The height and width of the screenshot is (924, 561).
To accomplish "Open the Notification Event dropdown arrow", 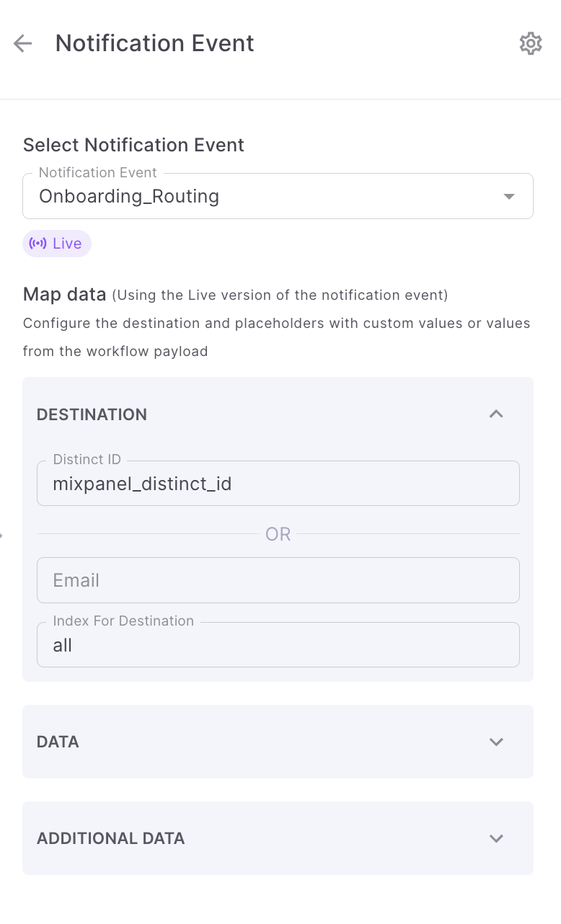I will pyautogui.click(x=509, y=196).
